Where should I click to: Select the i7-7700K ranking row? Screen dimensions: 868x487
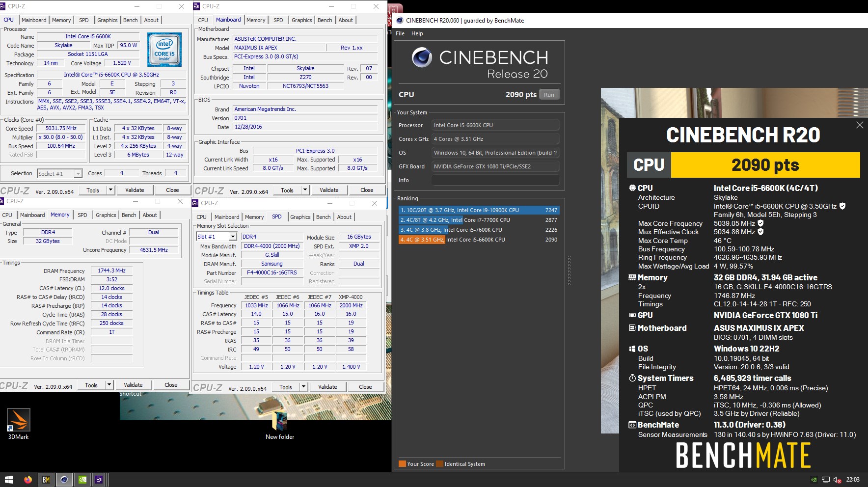[479, 220]
